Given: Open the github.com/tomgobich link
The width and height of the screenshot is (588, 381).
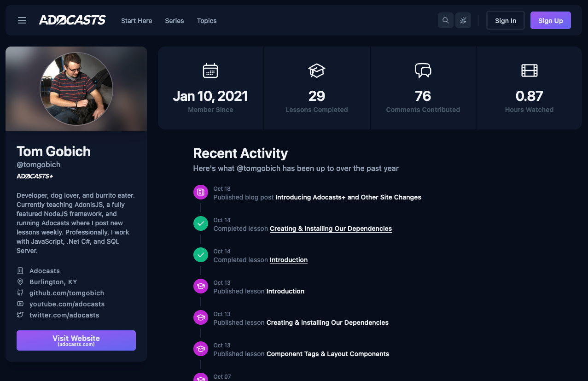Looking at the screenshot, I should 67,293.
